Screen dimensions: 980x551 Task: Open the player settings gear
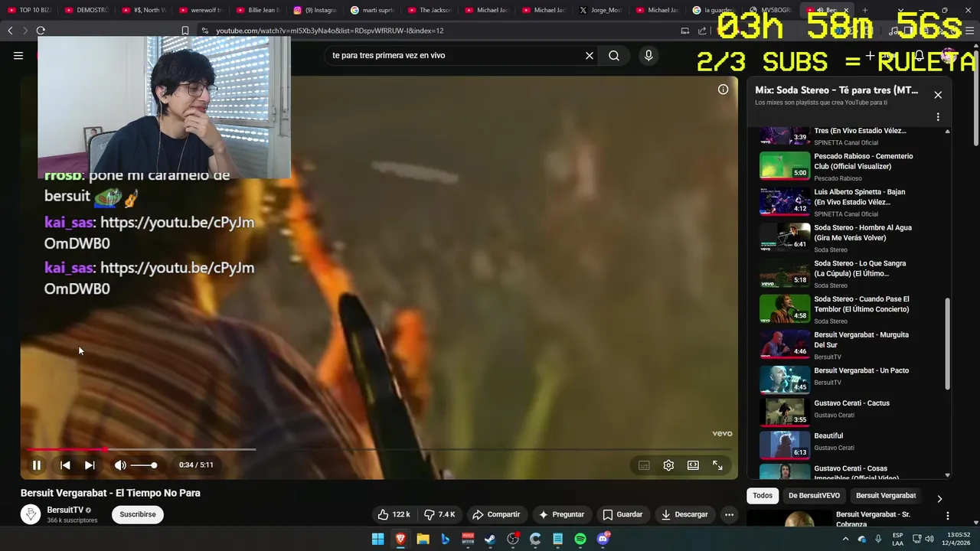668,465
